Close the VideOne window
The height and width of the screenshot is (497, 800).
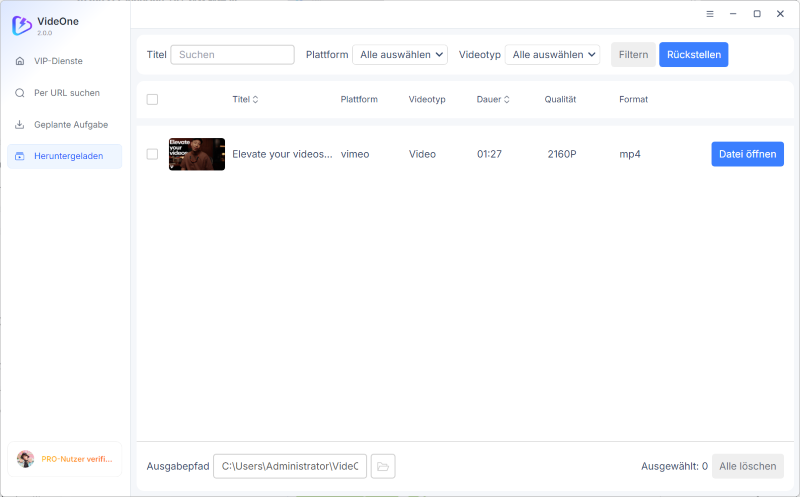click(x=780, y=14)
